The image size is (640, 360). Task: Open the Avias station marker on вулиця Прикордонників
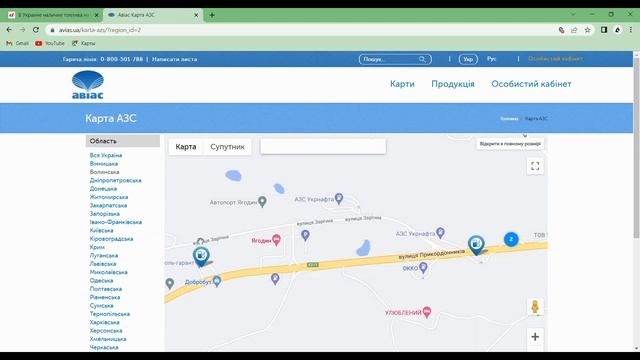[476, 245]
